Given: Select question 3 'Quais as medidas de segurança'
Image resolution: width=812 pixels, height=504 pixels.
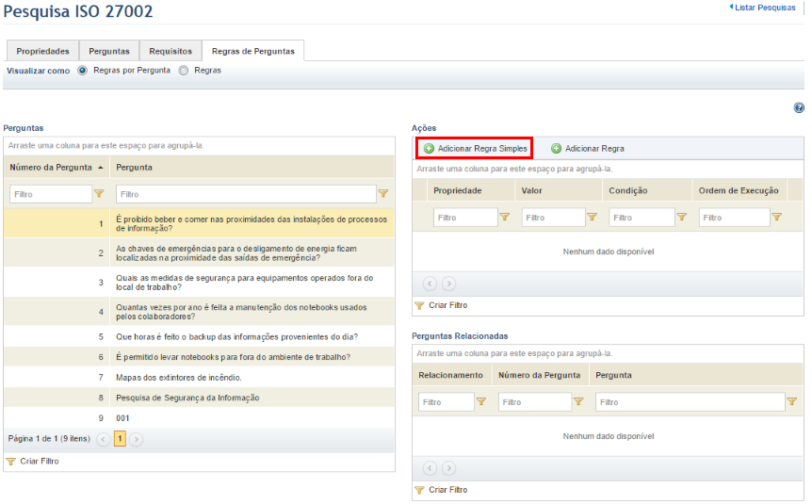Looking at the screenshot, I should tap(199, 283).
